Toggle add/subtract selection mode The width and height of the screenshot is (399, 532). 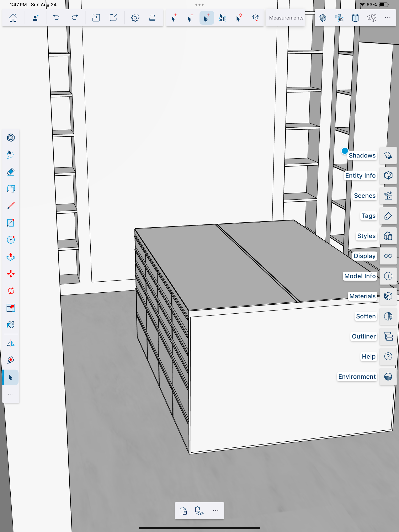pyautogui.click(x=207, y=18)
